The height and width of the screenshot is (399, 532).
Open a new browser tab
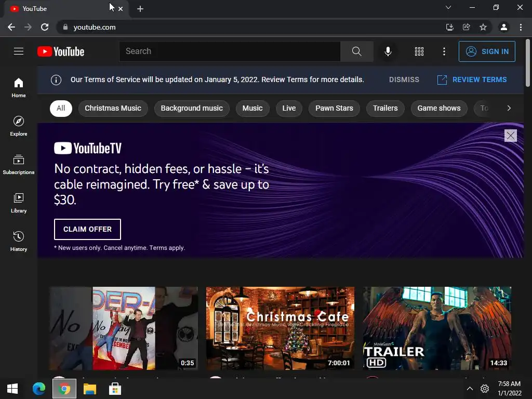[x=140, y=9]
